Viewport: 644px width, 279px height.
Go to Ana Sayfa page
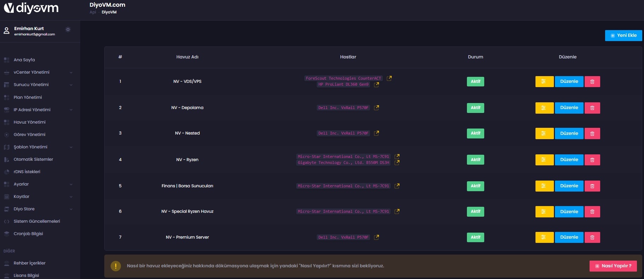coord(24,60)
